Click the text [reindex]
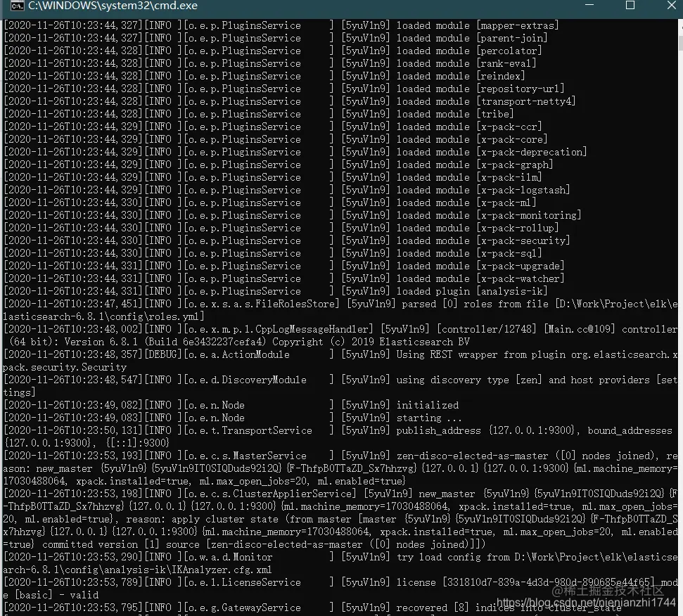The height and width of the screenshot is (616, 683). click(500, 76)
